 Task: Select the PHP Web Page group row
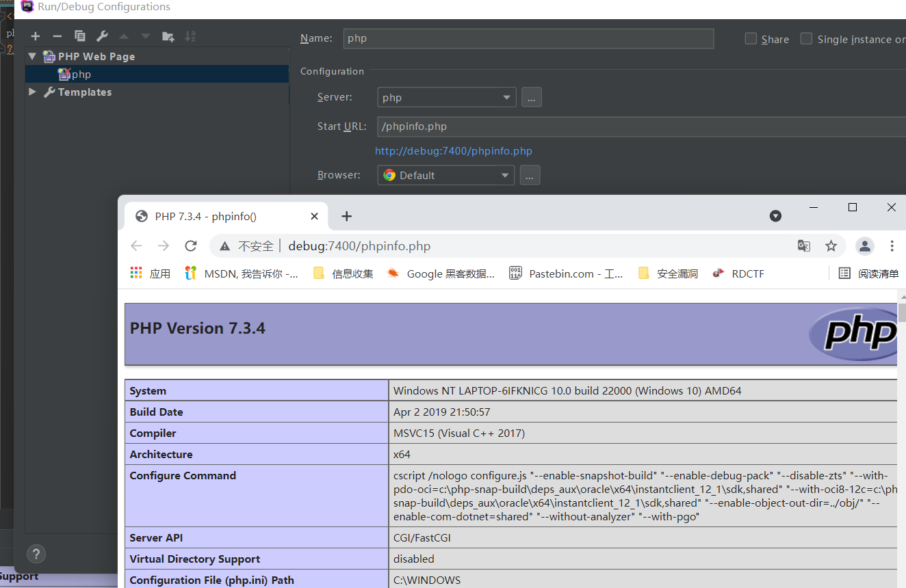click(x=157, y=56)
